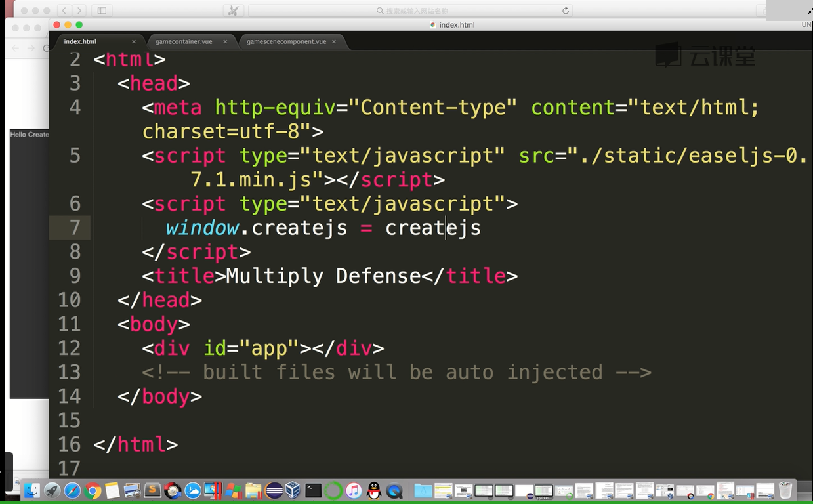Click the 'Multiply Defense' title text
The height and width of the screenshot is (504, 813).
(x=323, y=276)
